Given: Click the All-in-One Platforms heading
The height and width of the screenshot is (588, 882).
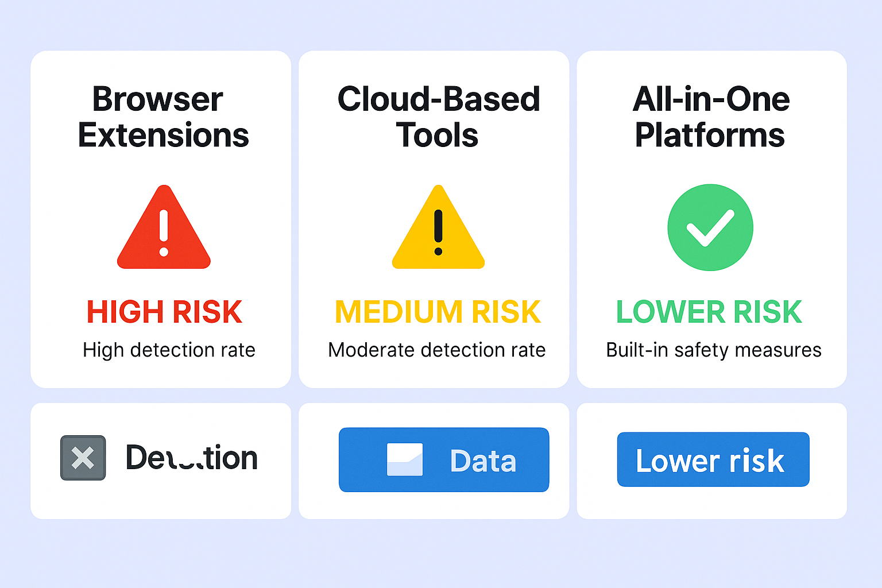Looking at the screenshot, I should pyautogui.click(x=711, y=117).
